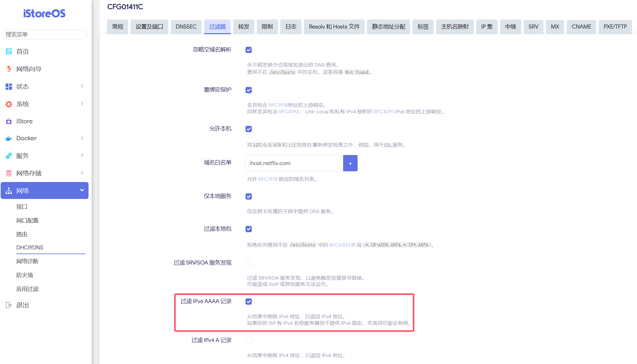This screenshot has height=364, width=637.
Task: Switch to the 转发 tab
Action: [x=244, y=26]
